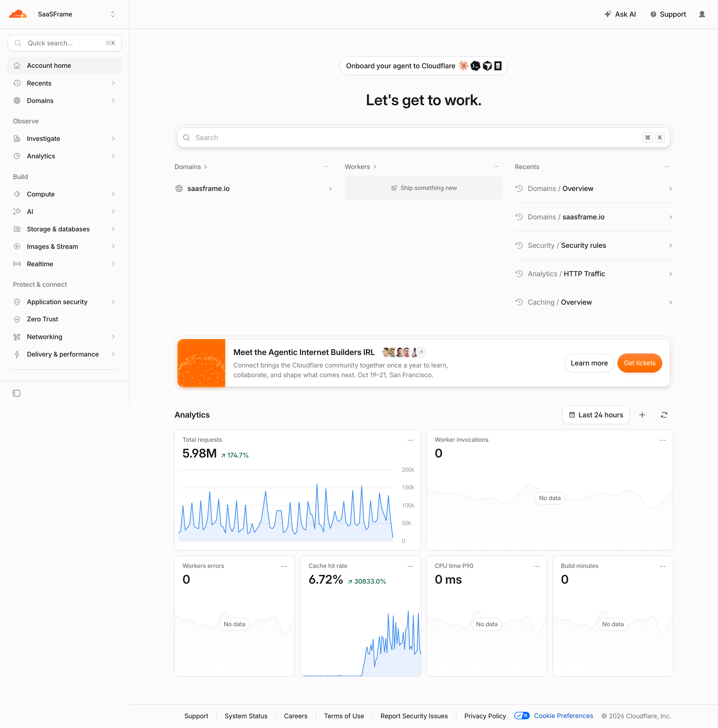Open System Status footer link

(246, 716)
